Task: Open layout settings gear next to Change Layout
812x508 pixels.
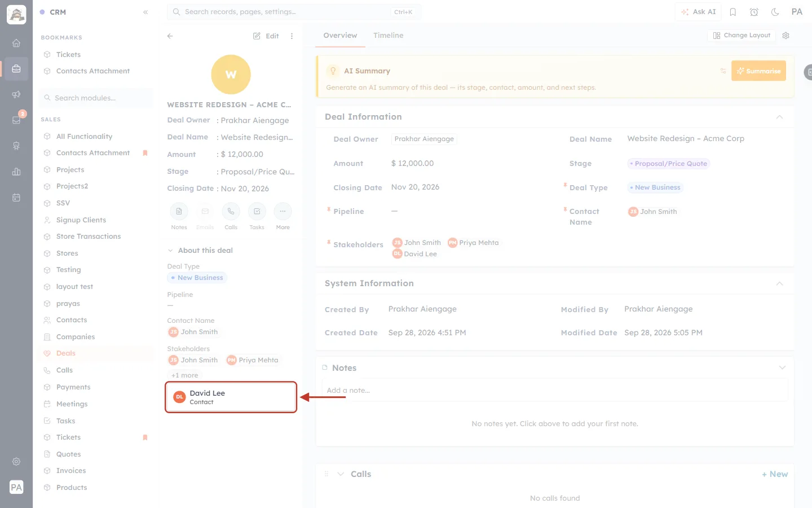Action: pos(786,36)
